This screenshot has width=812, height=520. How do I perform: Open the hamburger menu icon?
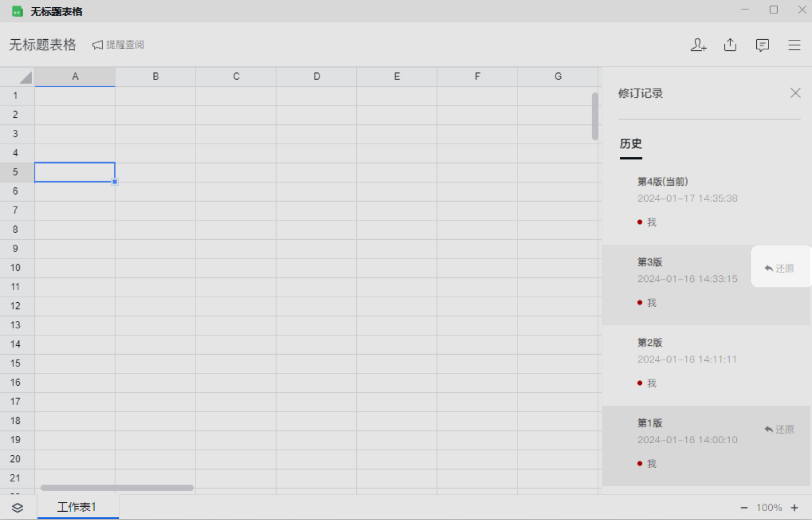pos(794,45)
